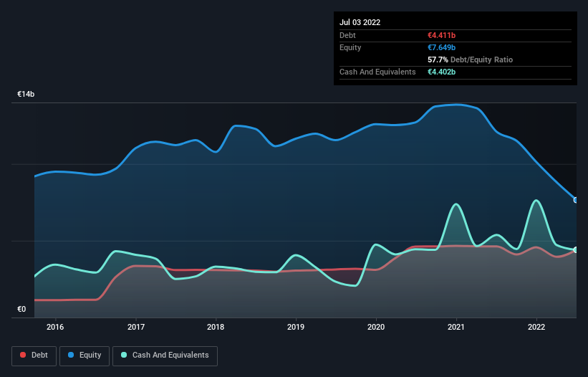Select the 2018 x-axis label
The image size is (588, 377).
(x=216, y=327)
